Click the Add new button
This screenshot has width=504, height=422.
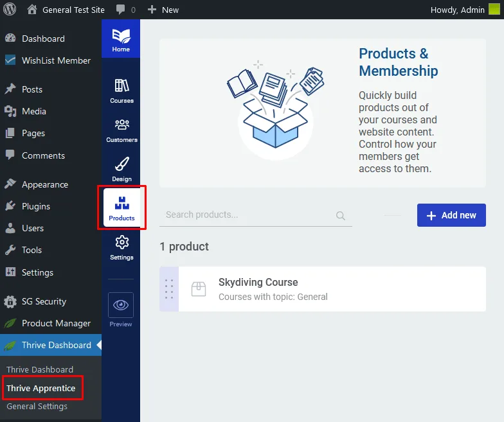[451, 215]
